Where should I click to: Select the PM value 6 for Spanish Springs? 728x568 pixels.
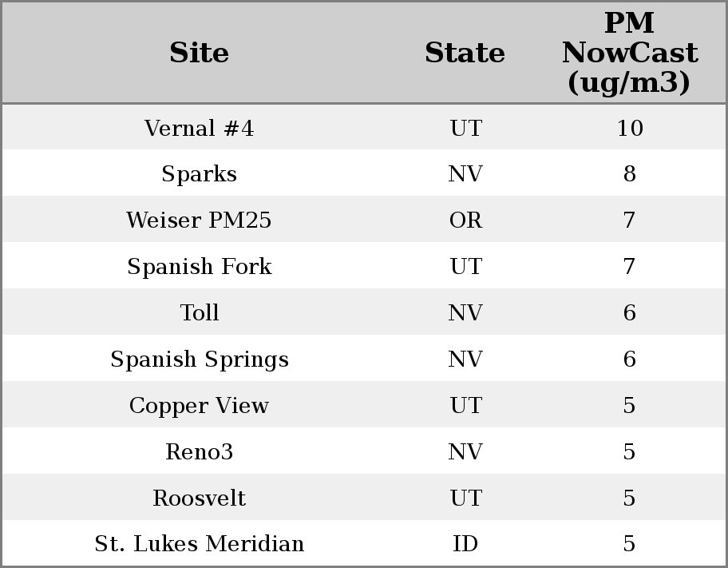(629, 359)
